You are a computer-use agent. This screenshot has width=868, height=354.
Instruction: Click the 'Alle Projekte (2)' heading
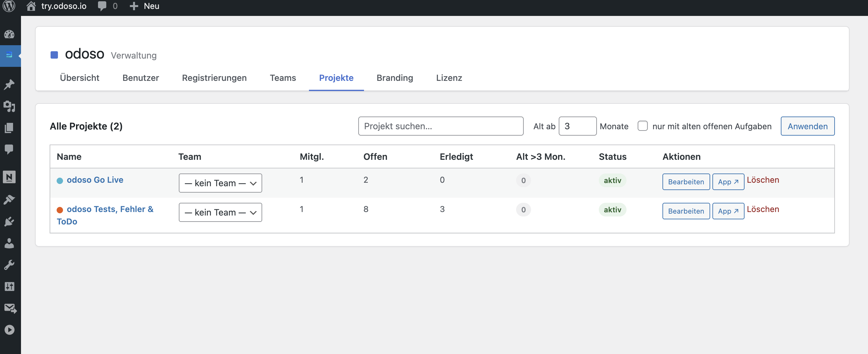tap(86, 126)
